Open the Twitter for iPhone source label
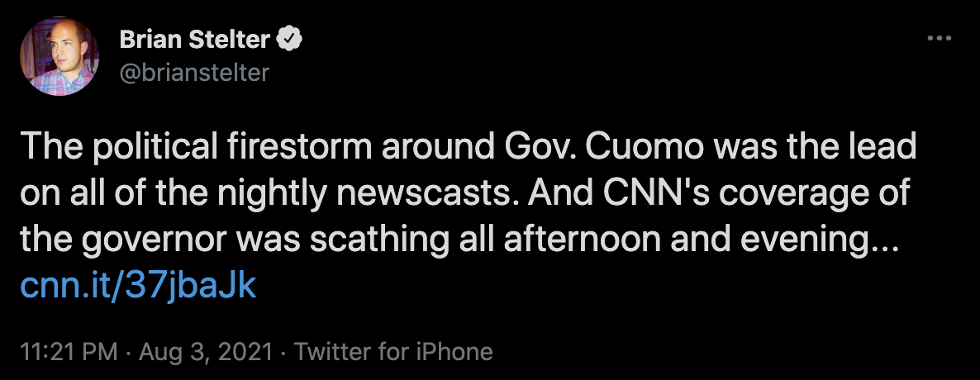Viewport: 980px width, 380px height. (393, 351)
